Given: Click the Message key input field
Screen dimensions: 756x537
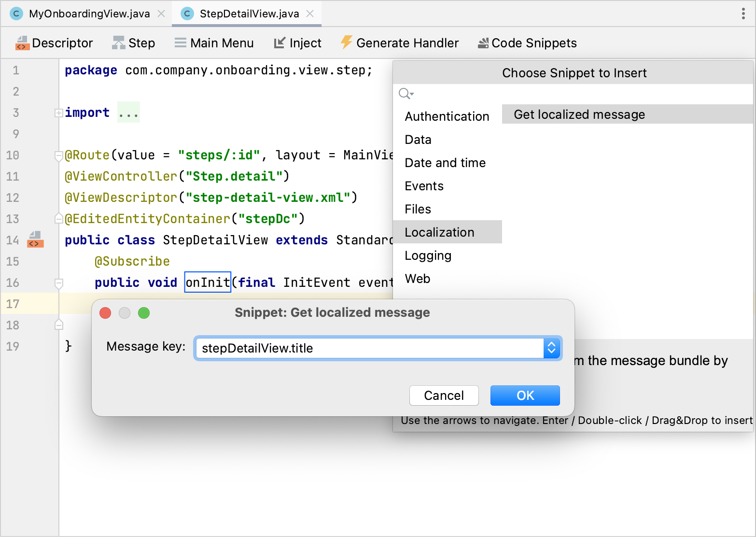Looking at the screenshot, I should tap(369, 348).
